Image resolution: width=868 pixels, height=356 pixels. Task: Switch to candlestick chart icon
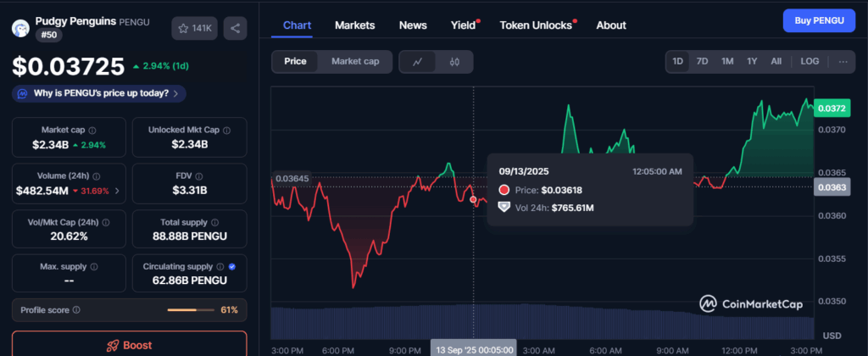[454, 62]
